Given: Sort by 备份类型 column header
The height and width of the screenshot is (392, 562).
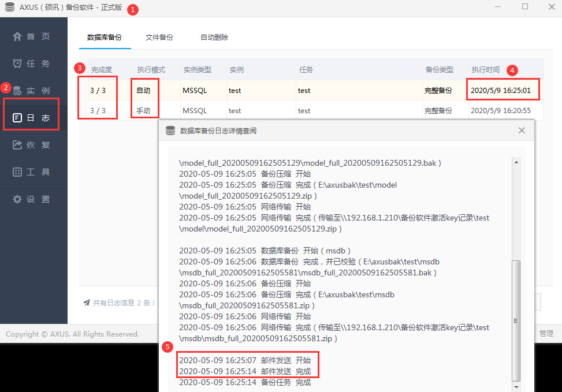Looking at the screenshot, I should tap(445, 69).
